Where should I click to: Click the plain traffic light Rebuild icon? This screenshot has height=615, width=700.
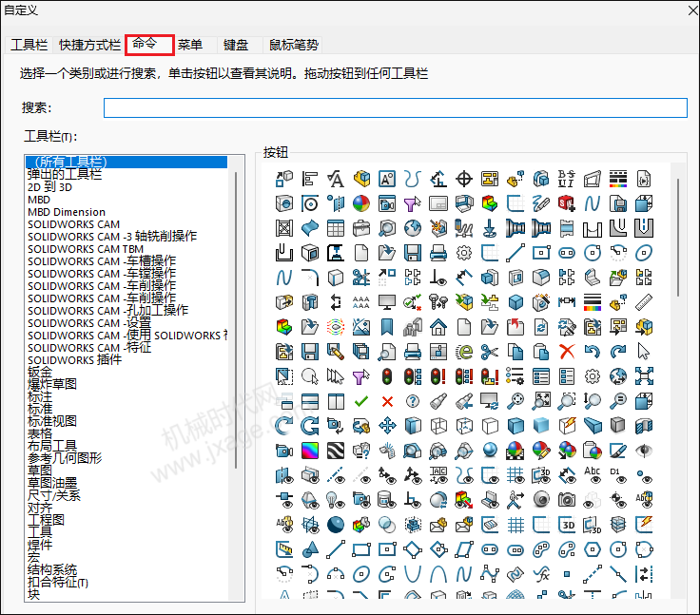387,376
